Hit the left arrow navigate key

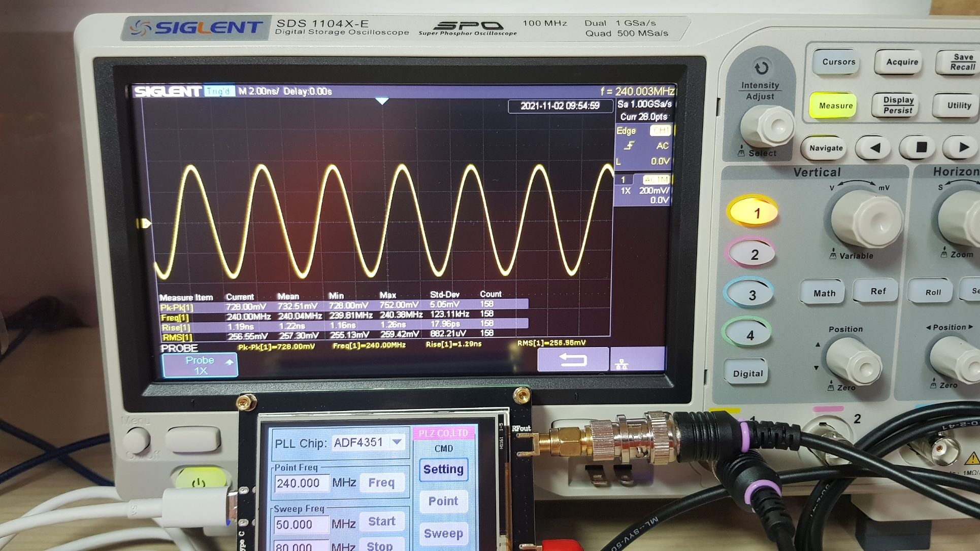click(874, 148)
